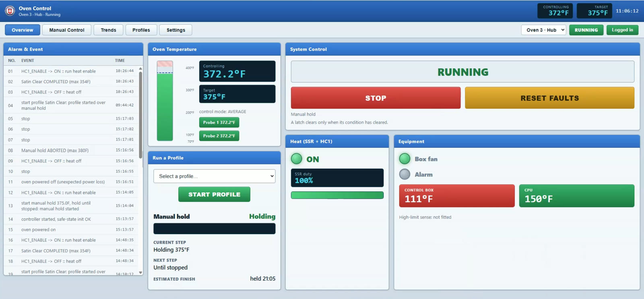This screenshot has height=299, width=644.
Task: Click the 'held 21:05' estimated finish value
Action: 263,278
